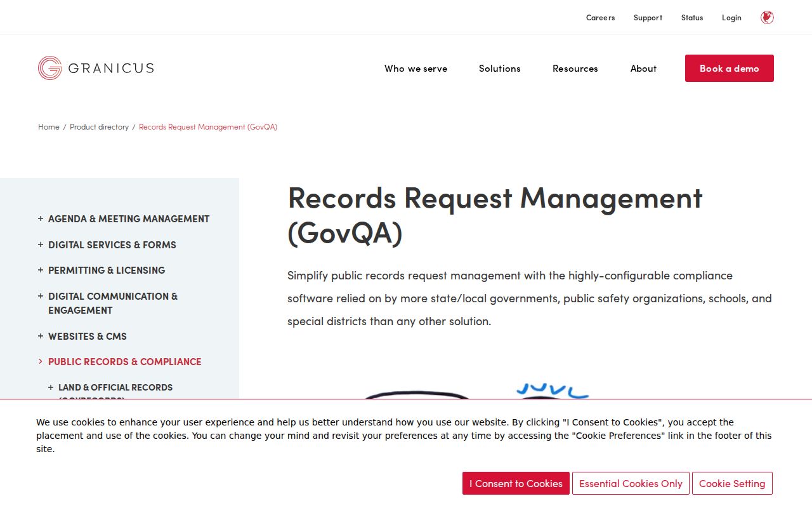Screen dimensions: 812x508
Task: Select DIGITAL SERVICES & FORMS sidebar label
Action: coord(112,245)
